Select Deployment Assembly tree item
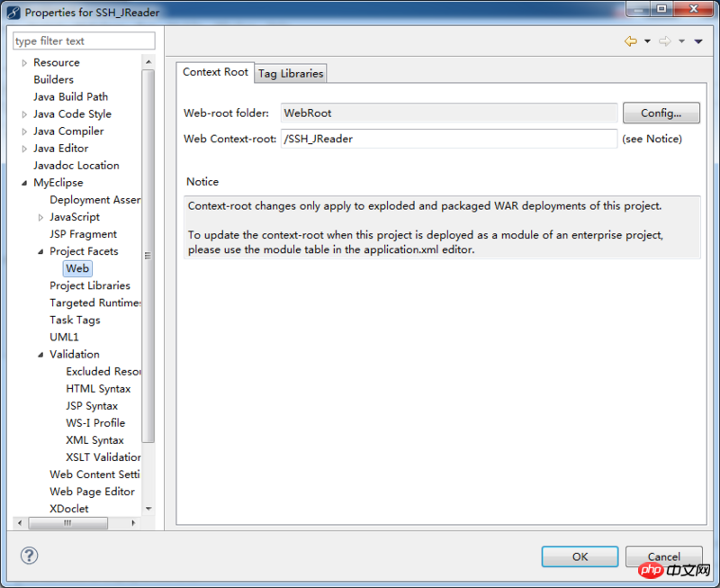Viewport: 720px width, 588px height. [95, 200]
